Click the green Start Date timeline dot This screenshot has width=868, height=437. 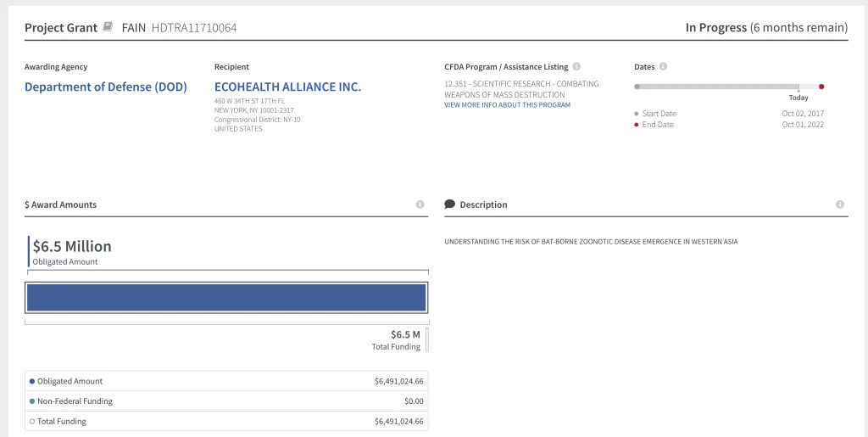(637, 87)
